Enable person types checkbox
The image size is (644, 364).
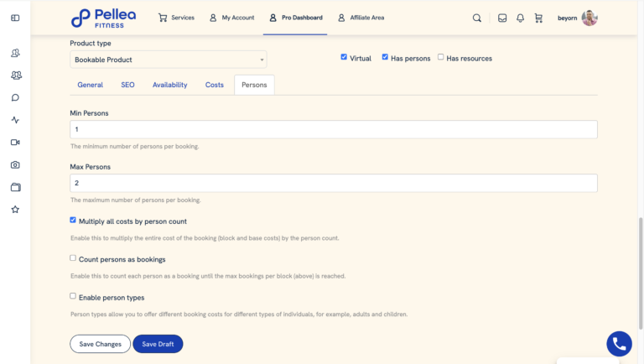point(73,296)
